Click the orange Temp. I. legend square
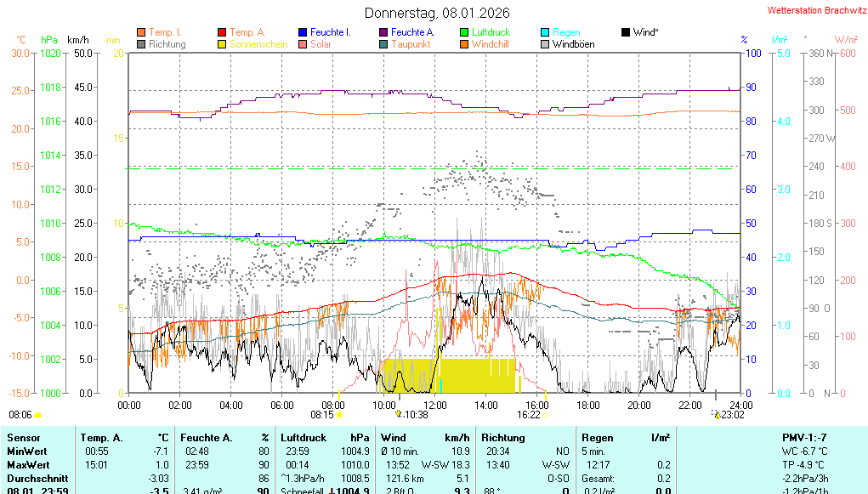Image resolution: width=868 pixels, height=494 pixels. pyautogui.click(x=141, y=32)
